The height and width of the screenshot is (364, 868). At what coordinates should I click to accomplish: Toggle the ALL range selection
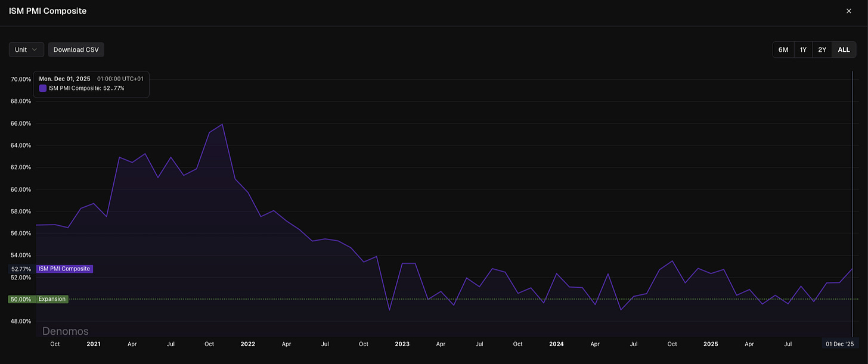tap(844, 49)
